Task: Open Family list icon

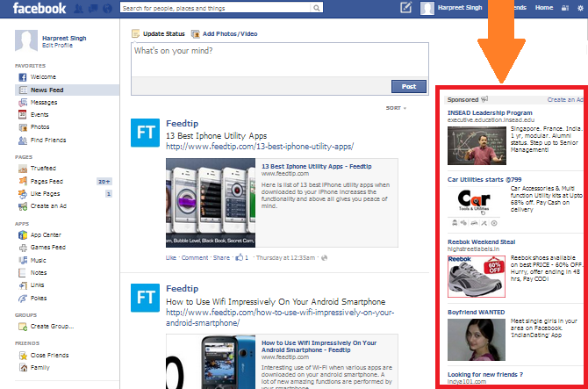Action: click(x=23, y=368)
